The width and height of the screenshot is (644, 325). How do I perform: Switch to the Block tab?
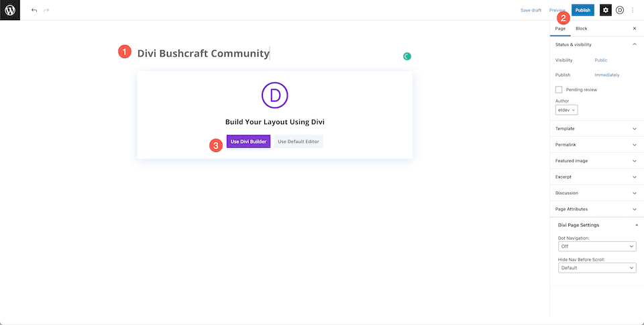tap(581, 28)
